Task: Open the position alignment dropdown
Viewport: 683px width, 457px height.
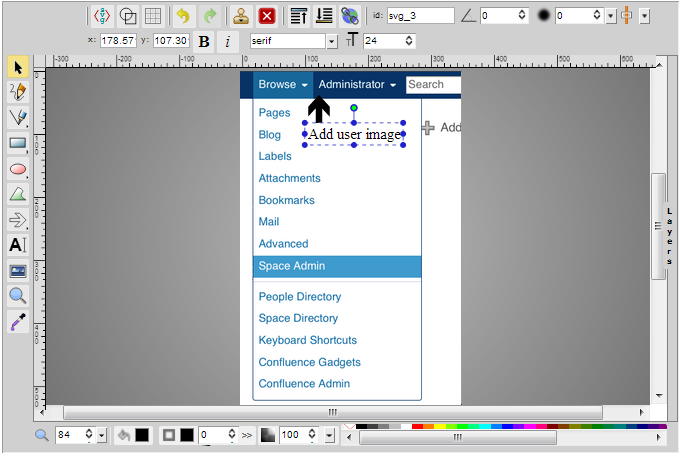Action: [x=645, y=17]
